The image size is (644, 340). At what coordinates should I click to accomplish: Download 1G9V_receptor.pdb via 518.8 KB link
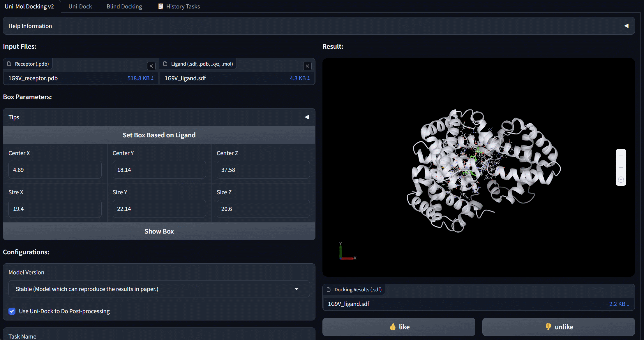coord(140,78)
